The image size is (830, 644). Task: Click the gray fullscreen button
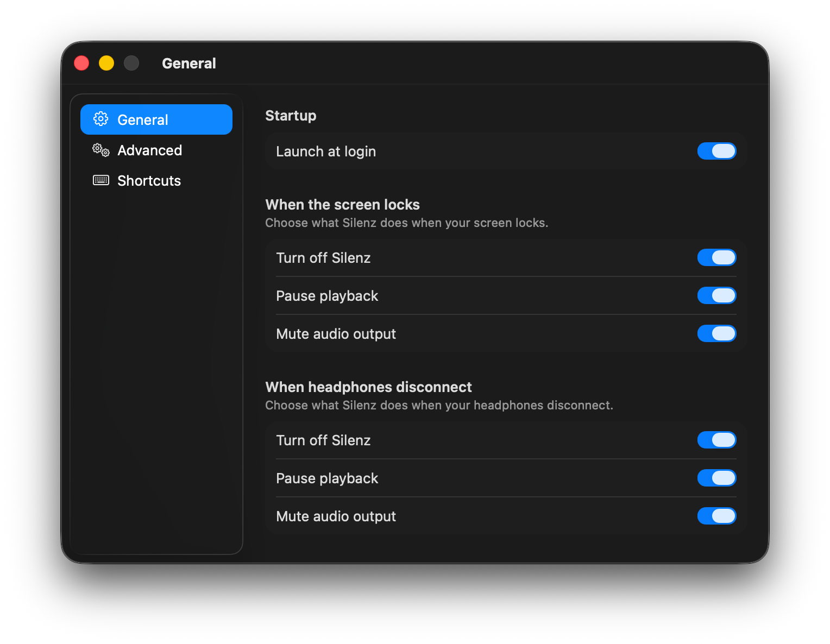pyautogui.click(x=131, y=62)
